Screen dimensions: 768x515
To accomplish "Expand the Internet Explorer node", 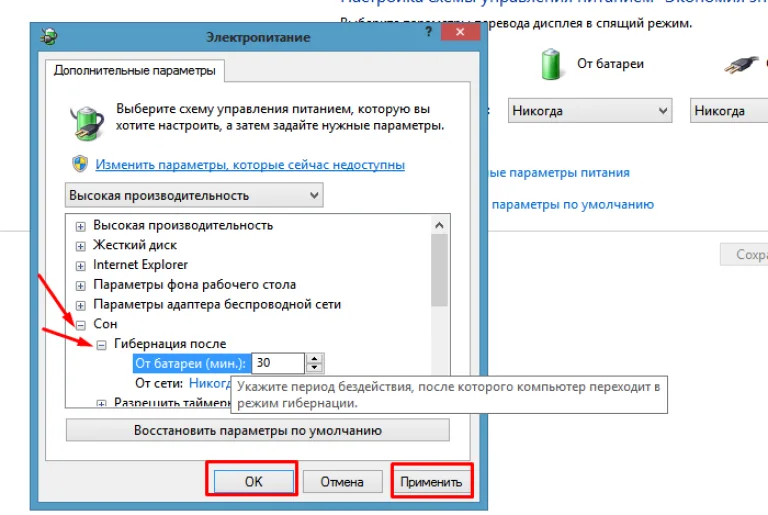I will 80,266.
